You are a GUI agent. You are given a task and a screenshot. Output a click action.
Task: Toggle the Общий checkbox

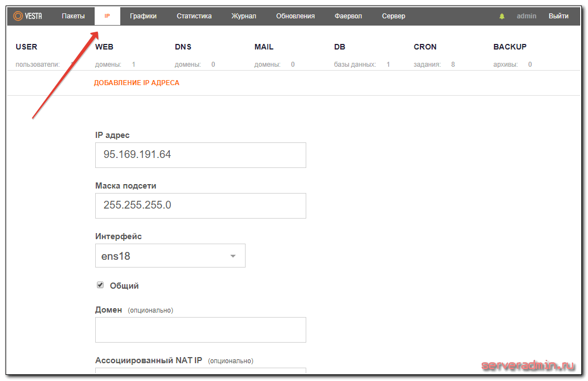pyautogui.click(x=100, y=285)
